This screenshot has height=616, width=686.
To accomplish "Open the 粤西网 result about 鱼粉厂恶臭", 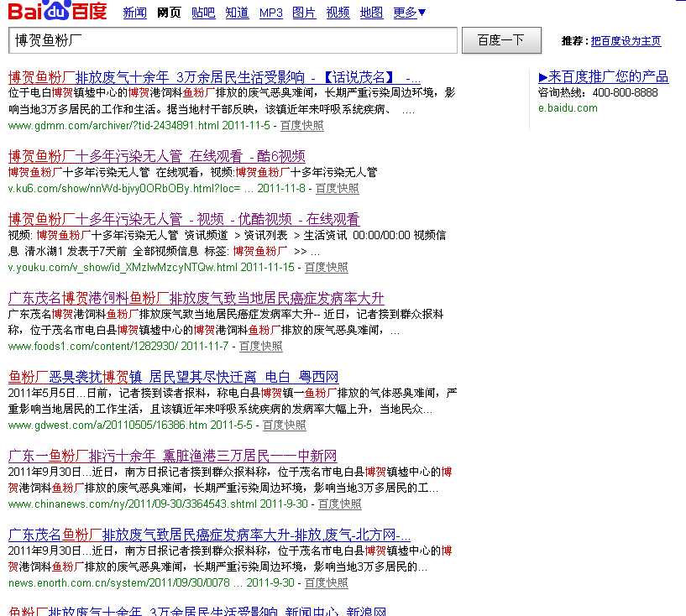I will (173, 377).
